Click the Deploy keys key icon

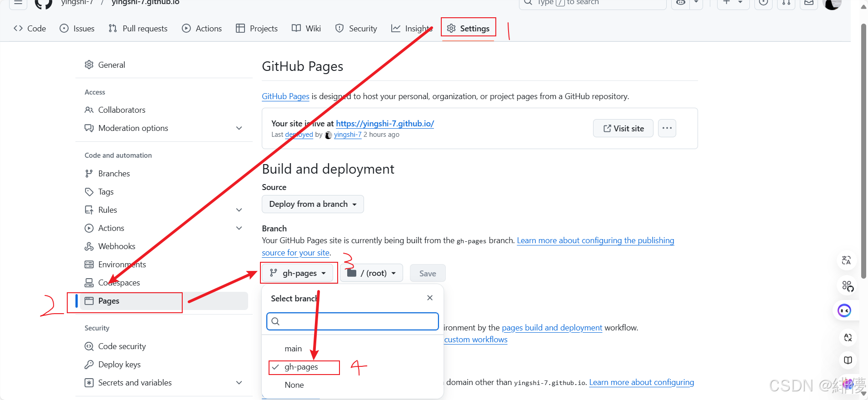pos(89,365)
